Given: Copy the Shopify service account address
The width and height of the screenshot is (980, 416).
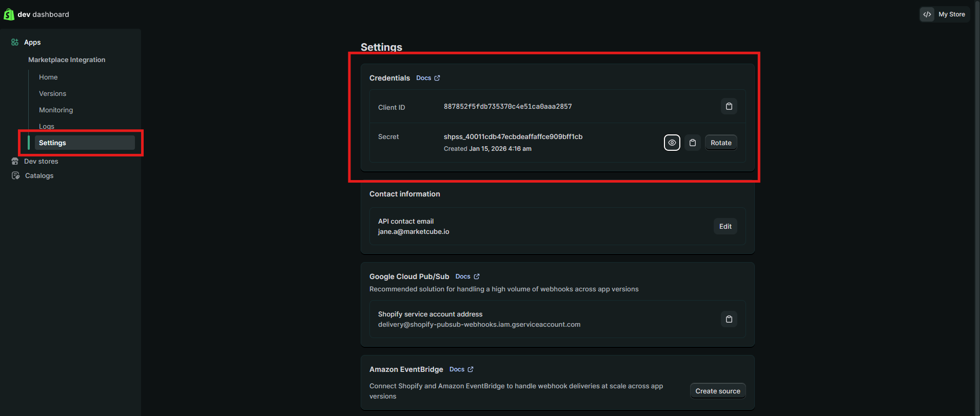Looking at the screenshot, I should pos(729,319).
